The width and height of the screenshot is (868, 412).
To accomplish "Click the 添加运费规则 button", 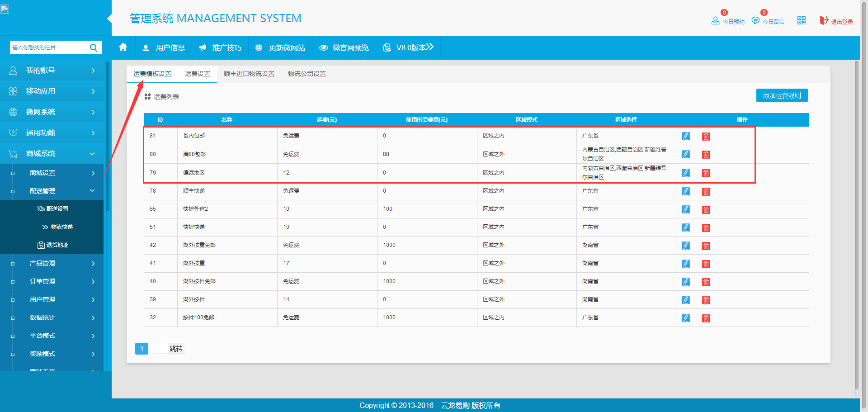I will pos(782,95).
